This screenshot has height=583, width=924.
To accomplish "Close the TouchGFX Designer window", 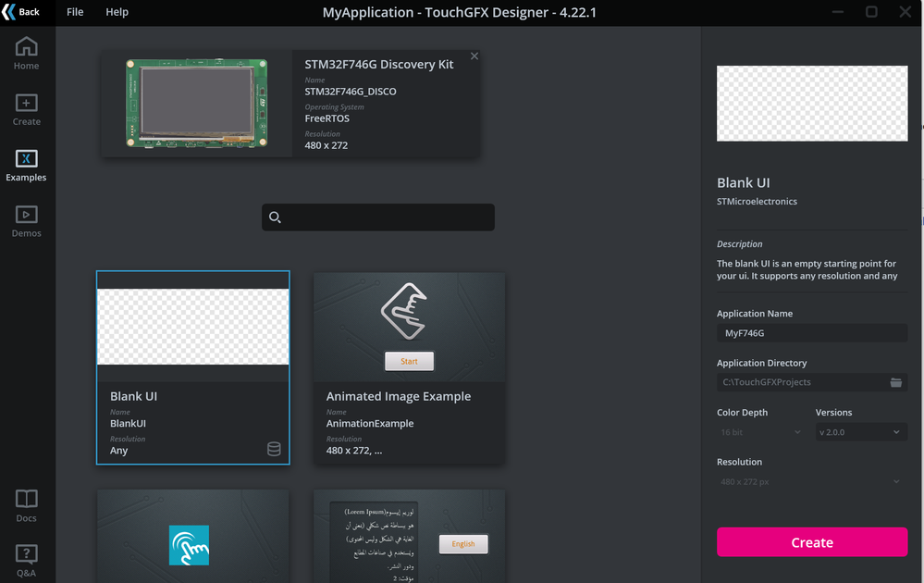I will (x=906, y=12).
